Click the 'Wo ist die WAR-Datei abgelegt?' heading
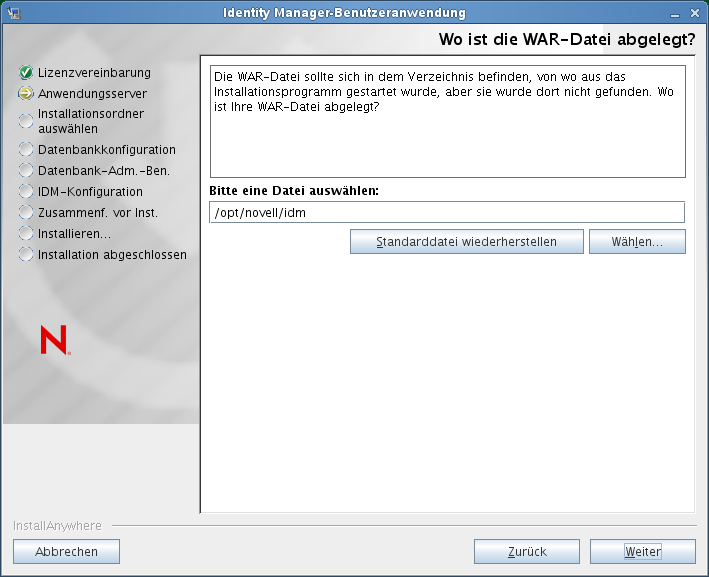Screen dimensions: 709x577 tap(567, 39)
